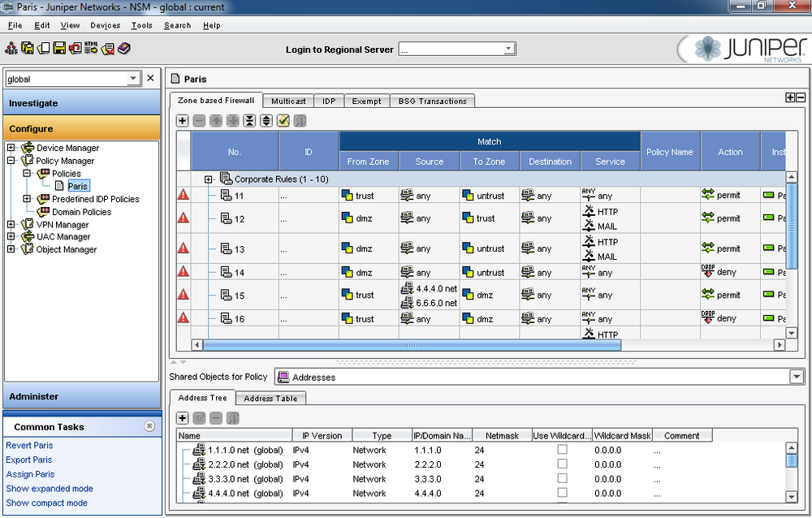
Task: Toggle Use Wildcard checkbox for 1.1.1.0 net
Action: (x=562, y=450)
